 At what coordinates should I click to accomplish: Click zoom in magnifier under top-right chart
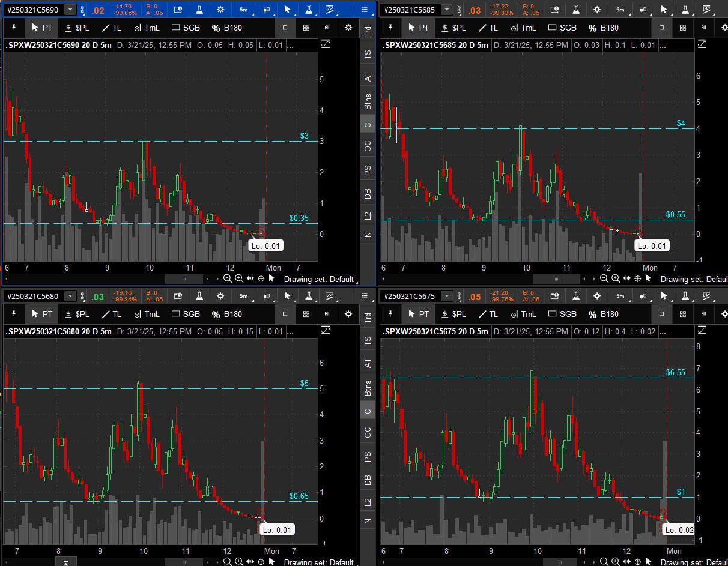pyautogui.click(x=615, y=278)
